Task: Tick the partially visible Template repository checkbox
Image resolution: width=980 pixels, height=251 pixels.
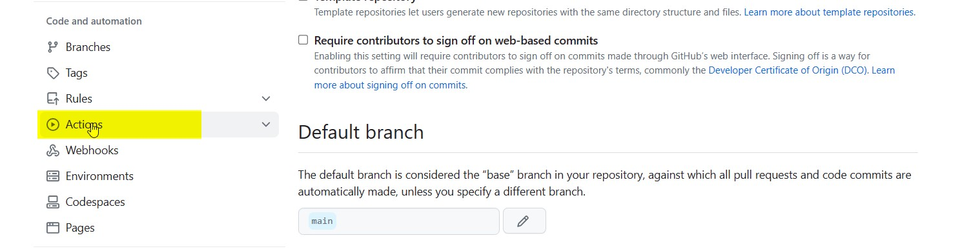Action: pos(303,1)
